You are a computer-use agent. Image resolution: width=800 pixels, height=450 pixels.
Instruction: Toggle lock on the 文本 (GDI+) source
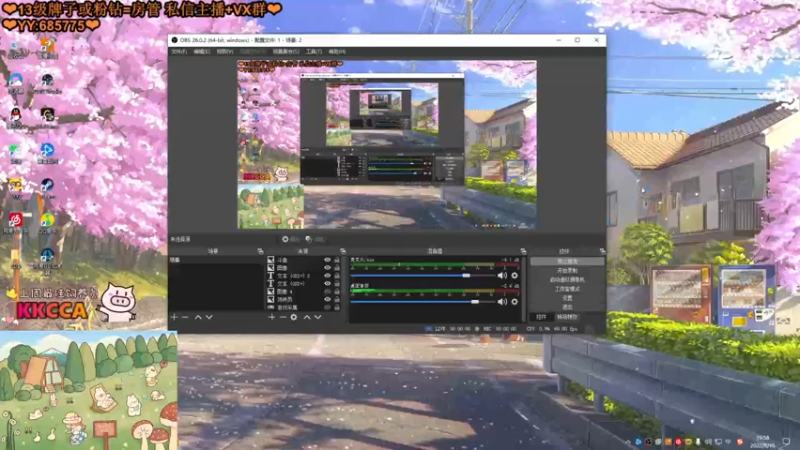[337, 284]
